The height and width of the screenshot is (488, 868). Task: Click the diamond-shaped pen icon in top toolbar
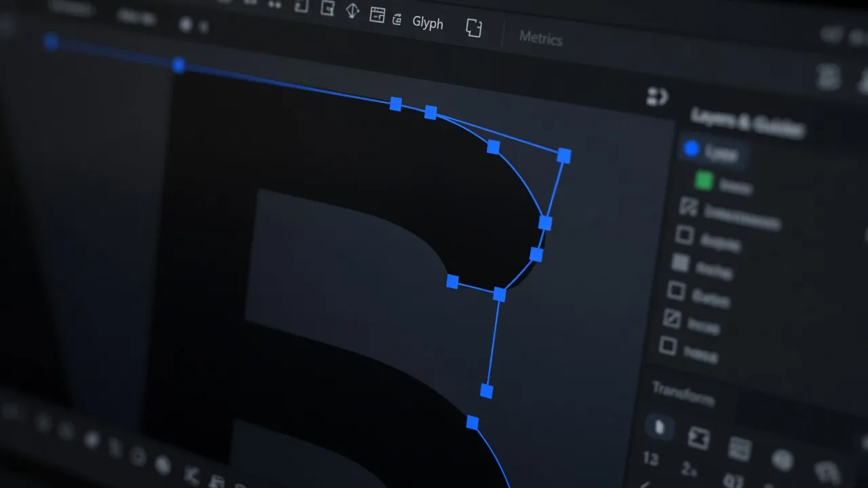[352, 11]
